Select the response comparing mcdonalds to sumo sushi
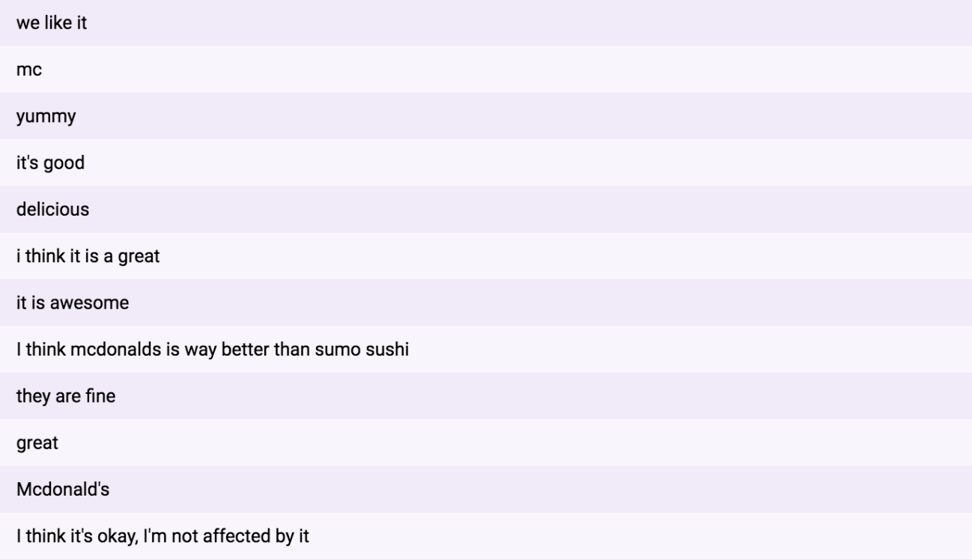 click(x=212, y=350)
